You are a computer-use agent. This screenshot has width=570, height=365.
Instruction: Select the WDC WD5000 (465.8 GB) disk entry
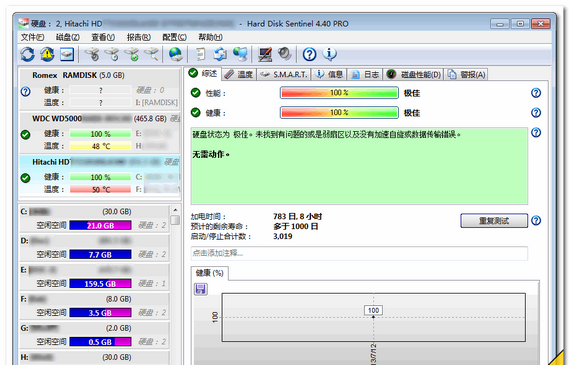100,132
